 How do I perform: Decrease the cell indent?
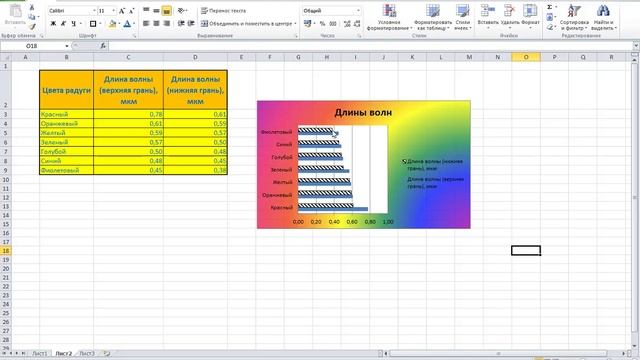[181, 24]
